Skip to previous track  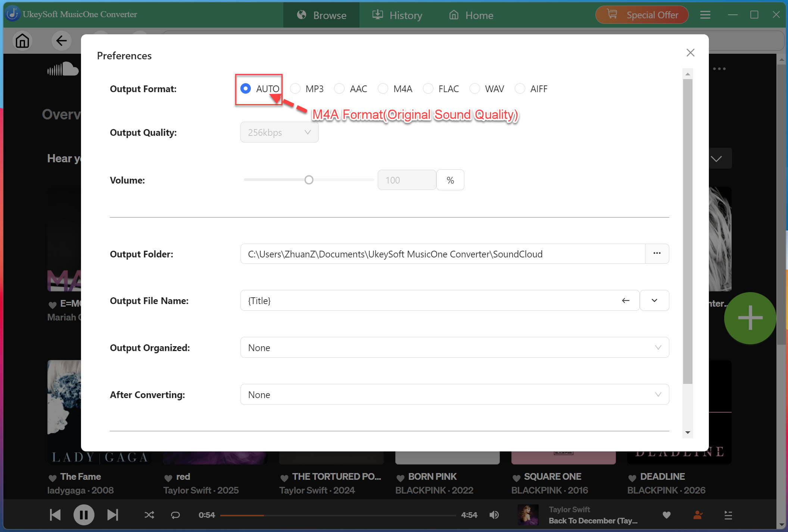click(x=55, y=515)
